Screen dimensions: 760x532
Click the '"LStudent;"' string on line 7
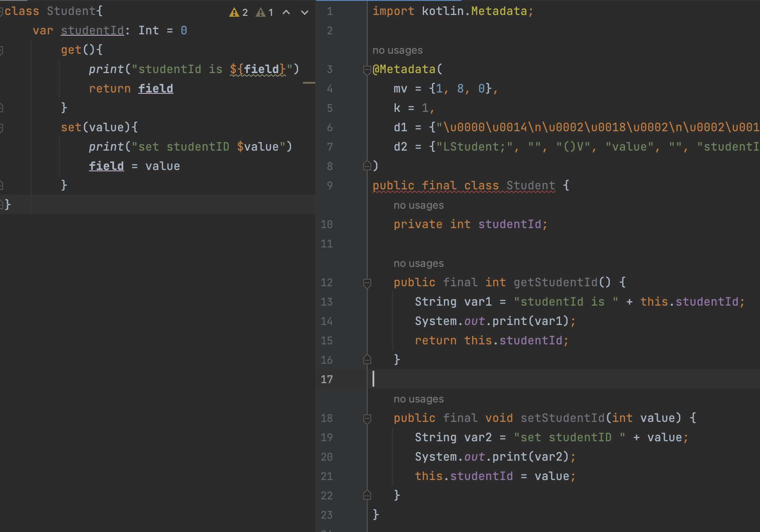[x=475, y=147]
